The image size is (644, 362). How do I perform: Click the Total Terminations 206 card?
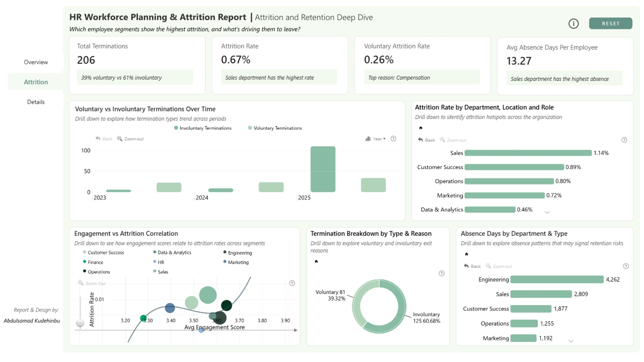point(137,65)
